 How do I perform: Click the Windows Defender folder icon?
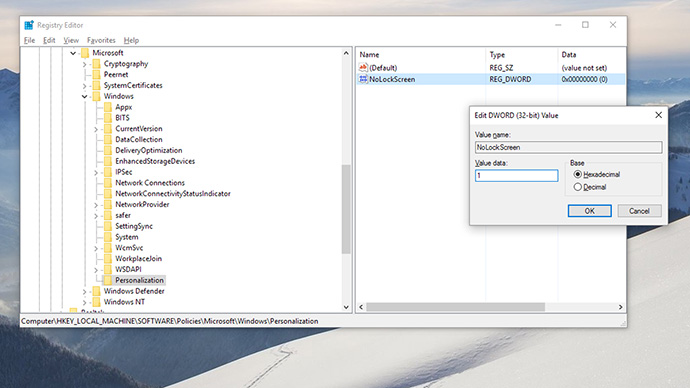pos(96,291)
